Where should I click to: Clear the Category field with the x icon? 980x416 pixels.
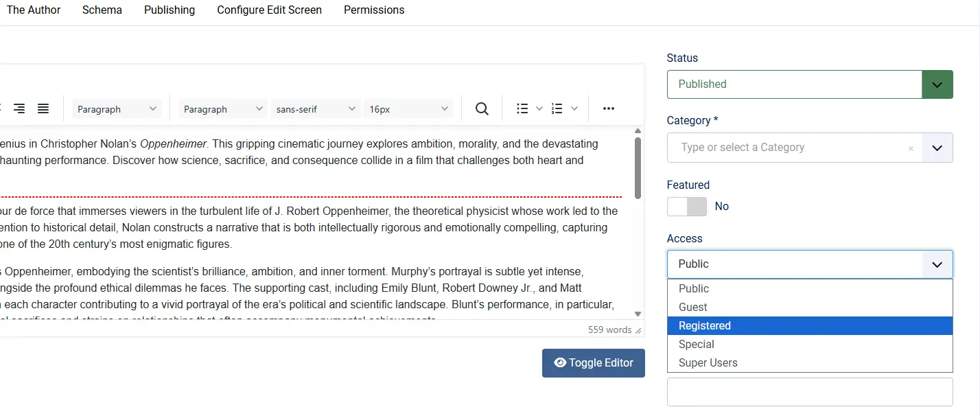[x=911, y=148]
